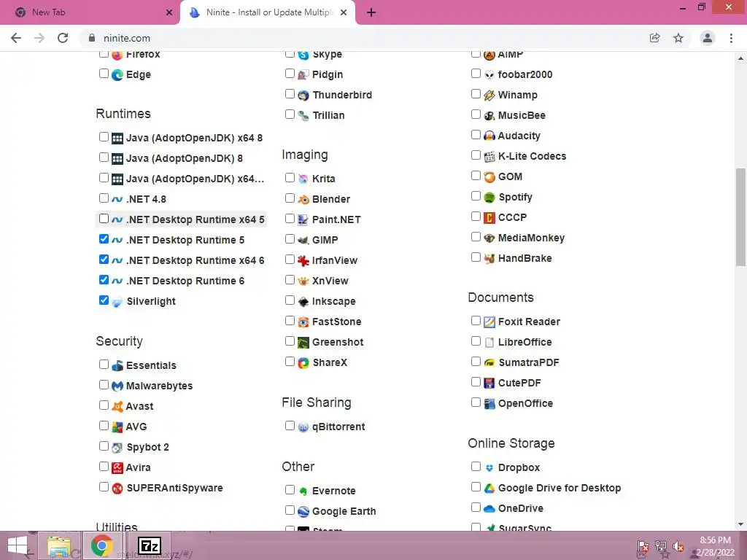
Task: Click the Pidgin app icon
Action: click(x=303, y=75)
